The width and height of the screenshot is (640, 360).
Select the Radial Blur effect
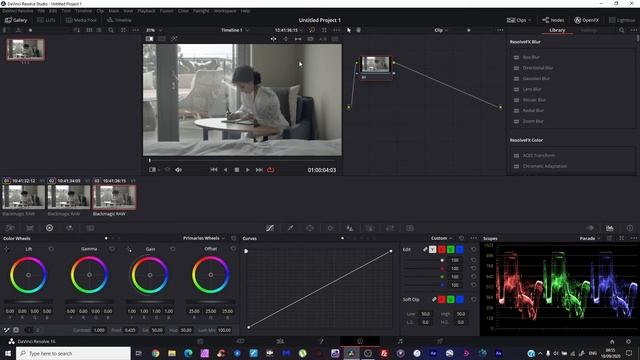coord(533,111)
